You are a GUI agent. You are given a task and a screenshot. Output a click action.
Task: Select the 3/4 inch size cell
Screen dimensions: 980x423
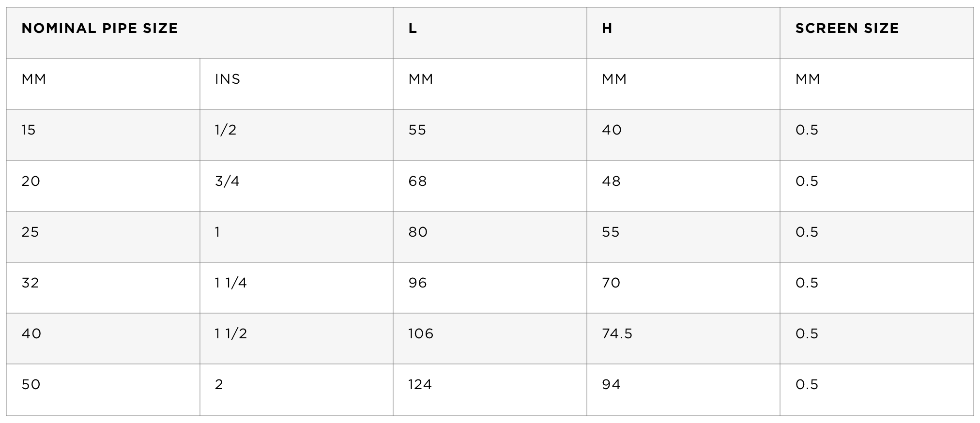click(x=296, y=186)
